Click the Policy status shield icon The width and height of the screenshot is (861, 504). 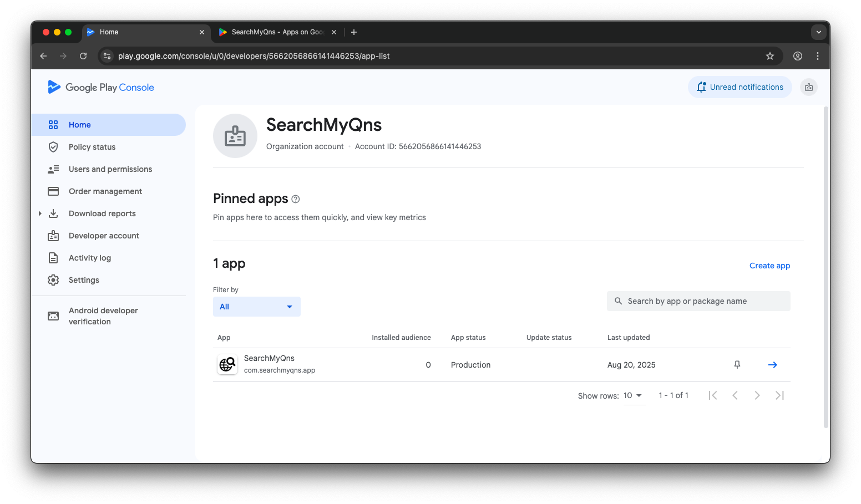tap(53, 147)
